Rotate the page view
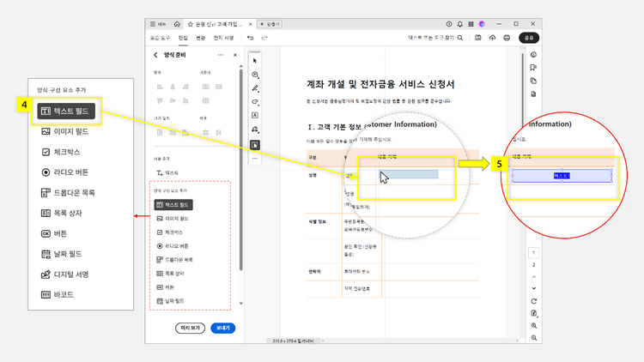Screen dimensions: 644x362 (x=533, y=301)
